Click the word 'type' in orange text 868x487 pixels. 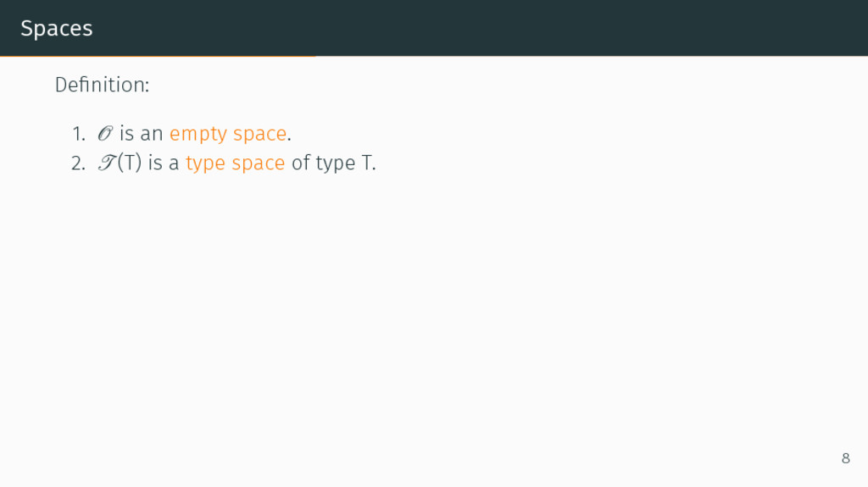point(205,163)
